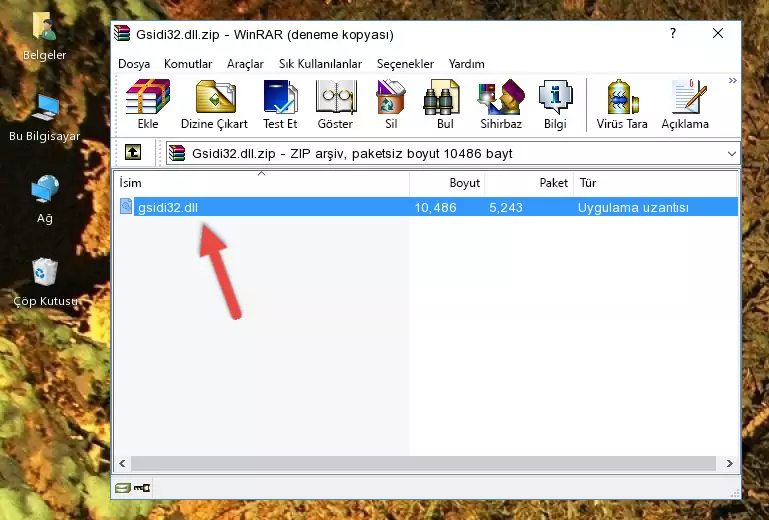Click the Dizine Çıkart extract icon
The height and width of the screenshot is (520, 769).
[x=214, y=104]
